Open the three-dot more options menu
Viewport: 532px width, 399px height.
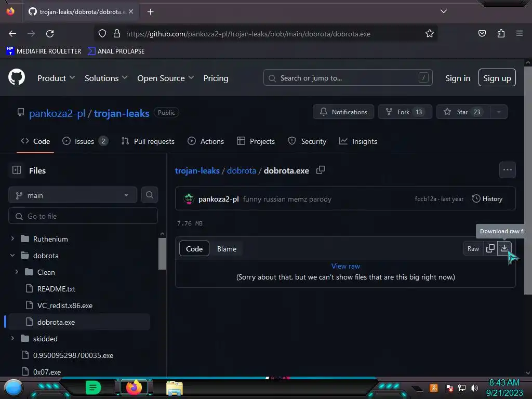coord(507,170)
